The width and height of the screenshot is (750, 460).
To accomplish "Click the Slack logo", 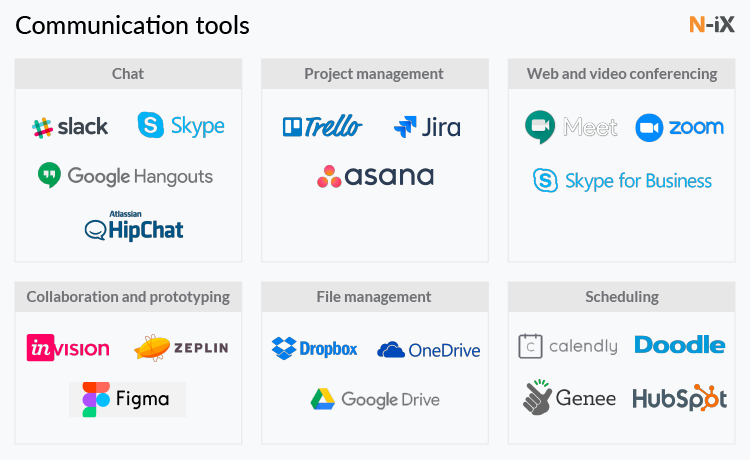I will click(70, 127).
